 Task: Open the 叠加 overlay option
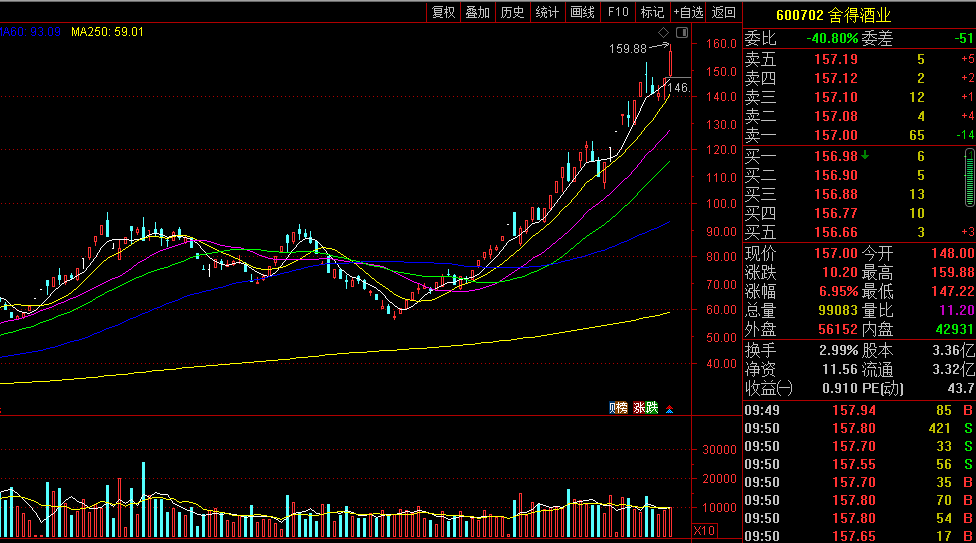[478, 12]
